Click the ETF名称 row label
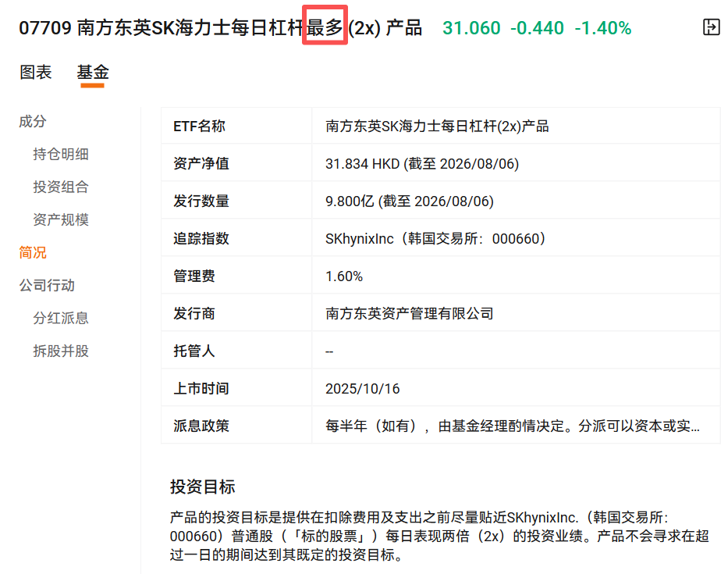Viewport: 728px width, 574px height. point(199,126)
